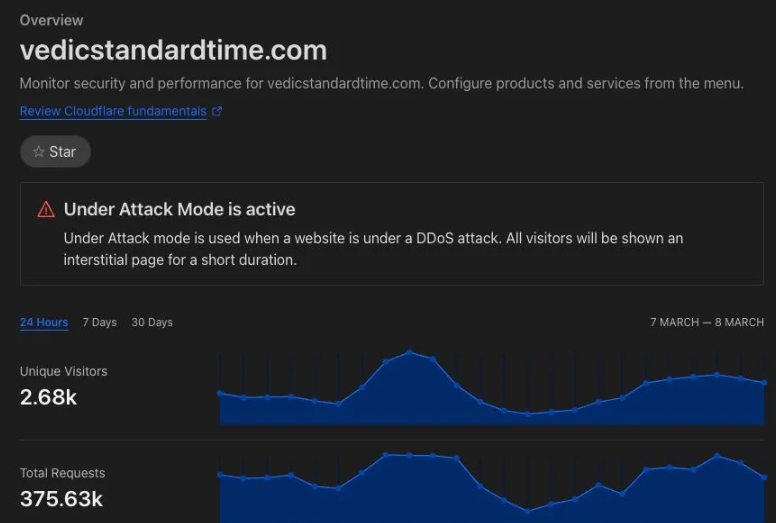Switch to the 30 Days range

click(152, 322)
